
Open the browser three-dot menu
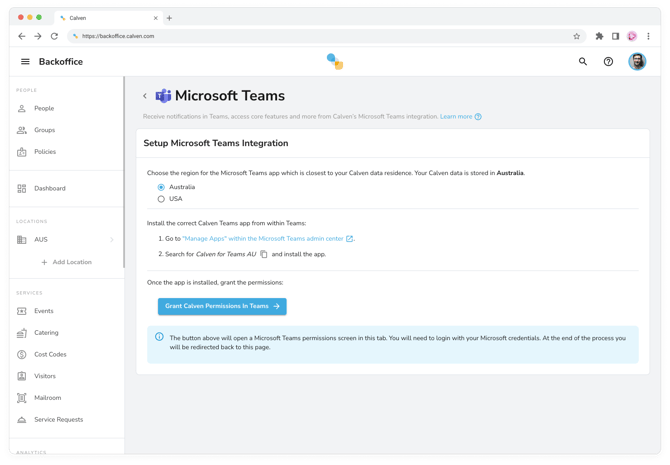(648, 36)
